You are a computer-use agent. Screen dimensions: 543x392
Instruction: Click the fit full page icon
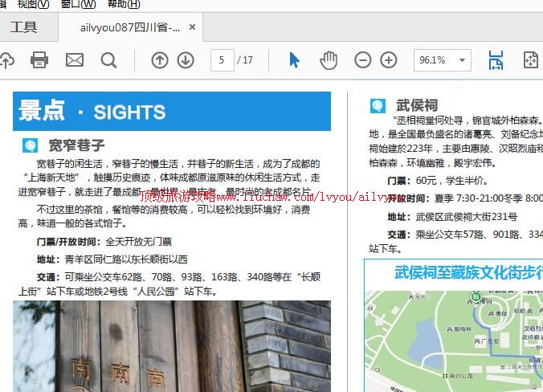tap(530, 60)
